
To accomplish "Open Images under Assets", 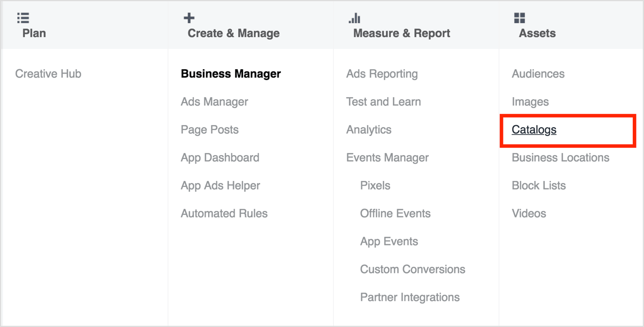I will coord(530,102).
